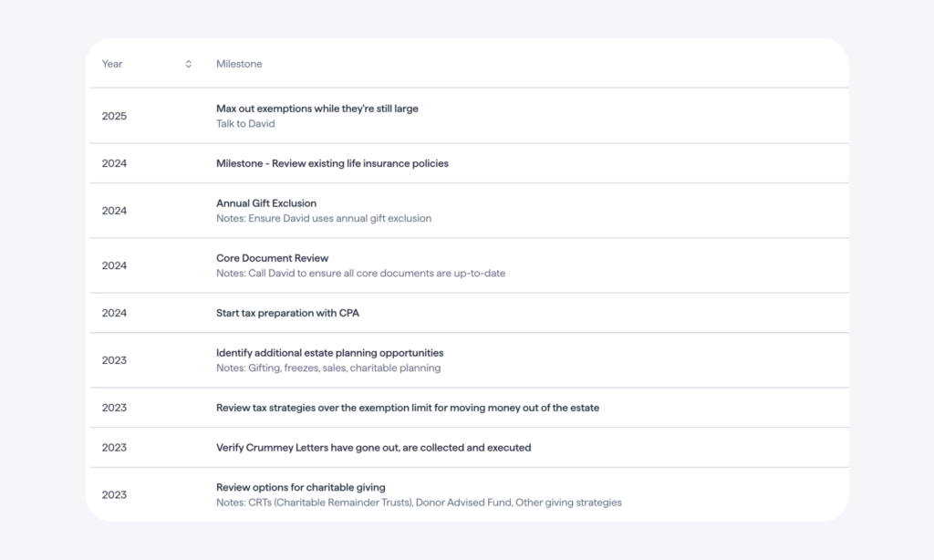Select the Year column header
This screenshot has height=560, width=934.
point(112,64)
